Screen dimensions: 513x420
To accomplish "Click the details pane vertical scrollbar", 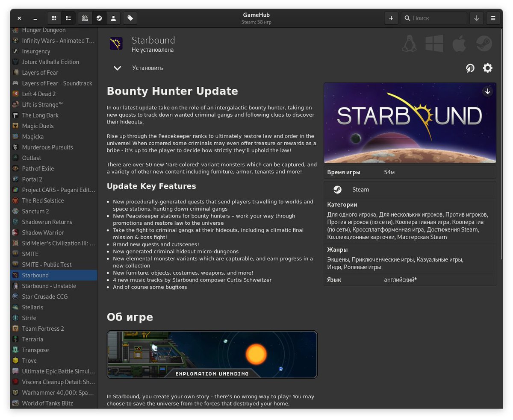I will pyautogui.click(x=501, y=144).
